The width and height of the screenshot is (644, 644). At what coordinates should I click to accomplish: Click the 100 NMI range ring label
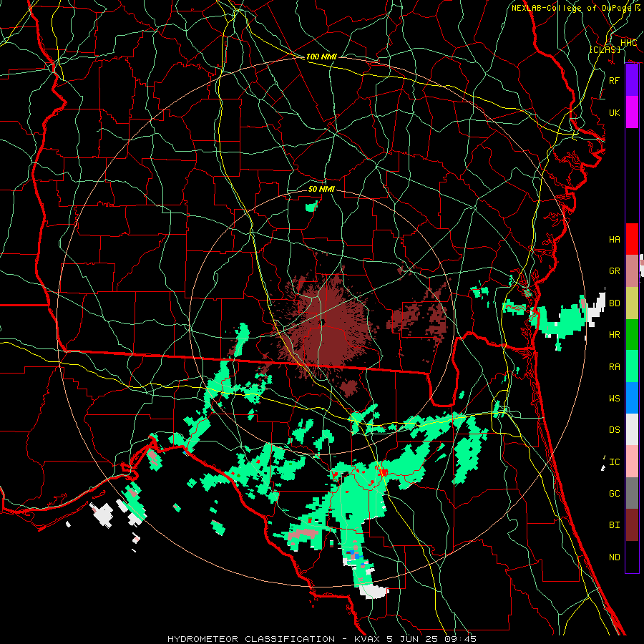pos(321,57)
